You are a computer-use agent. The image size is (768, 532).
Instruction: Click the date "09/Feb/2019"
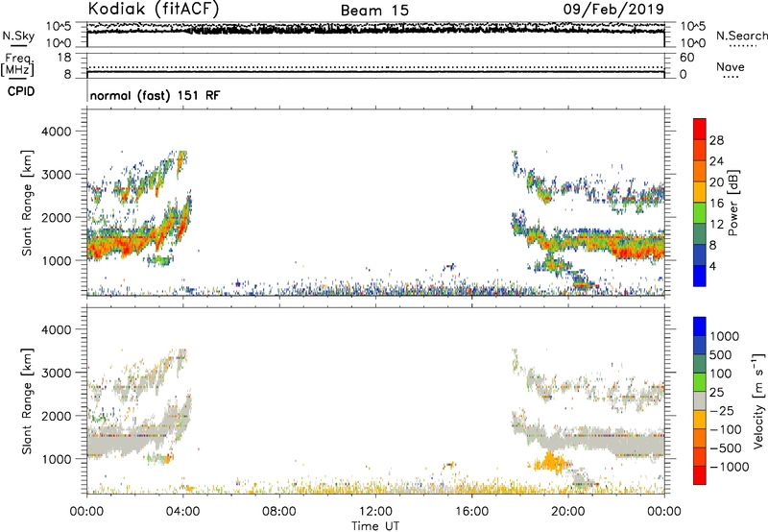coord(613,9)
